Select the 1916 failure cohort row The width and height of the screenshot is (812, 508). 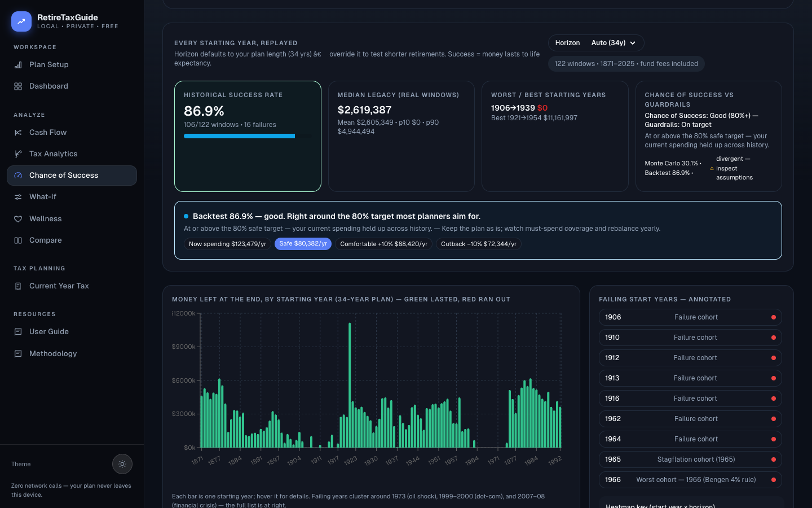690,398
